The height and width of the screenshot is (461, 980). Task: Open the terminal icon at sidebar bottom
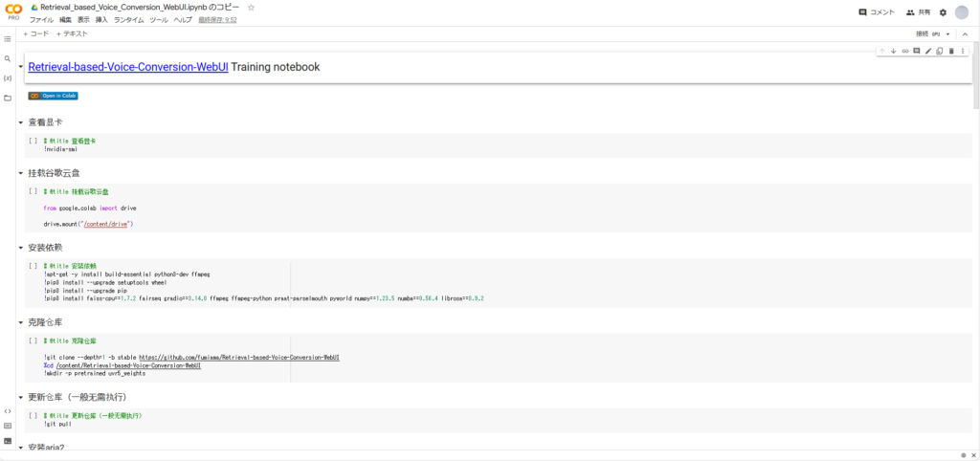[8, 441]
